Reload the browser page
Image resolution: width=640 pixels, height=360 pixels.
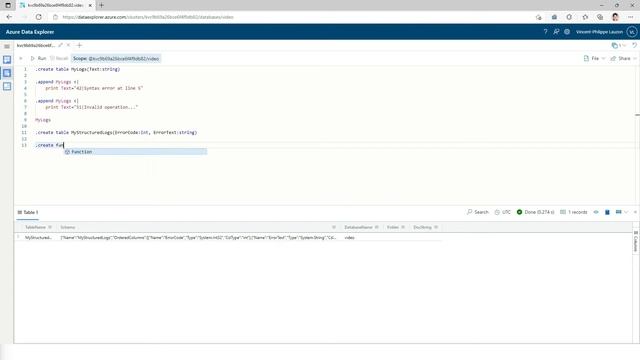(38, 17)
